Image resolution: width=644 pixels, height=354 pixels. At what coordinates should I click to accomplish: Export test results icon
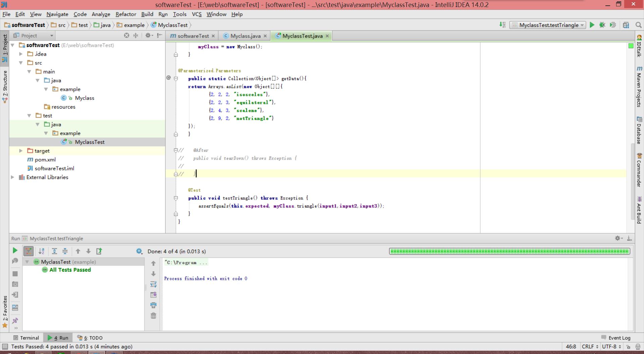(99, 251)
